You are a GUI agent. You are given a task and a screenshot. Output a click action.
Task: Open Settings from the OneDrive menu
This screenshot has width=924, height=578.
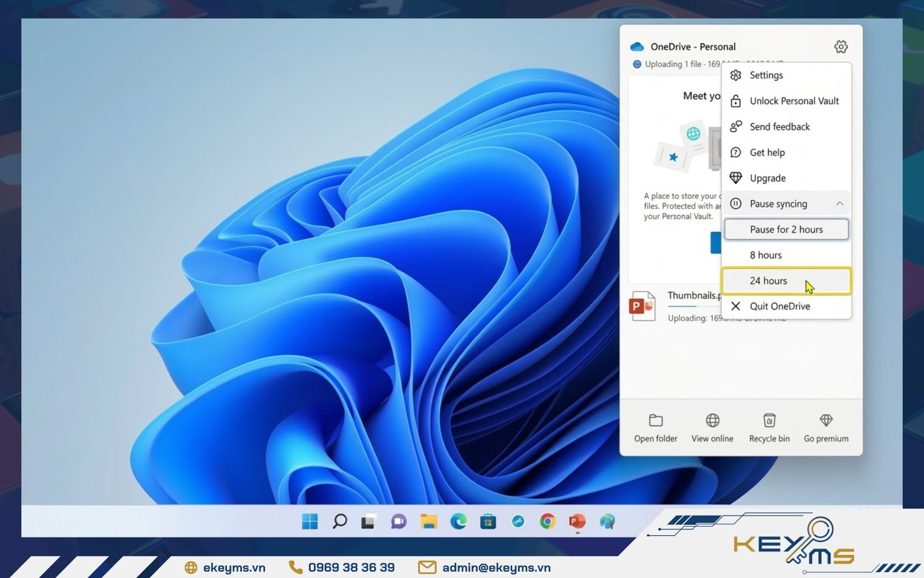766,75
